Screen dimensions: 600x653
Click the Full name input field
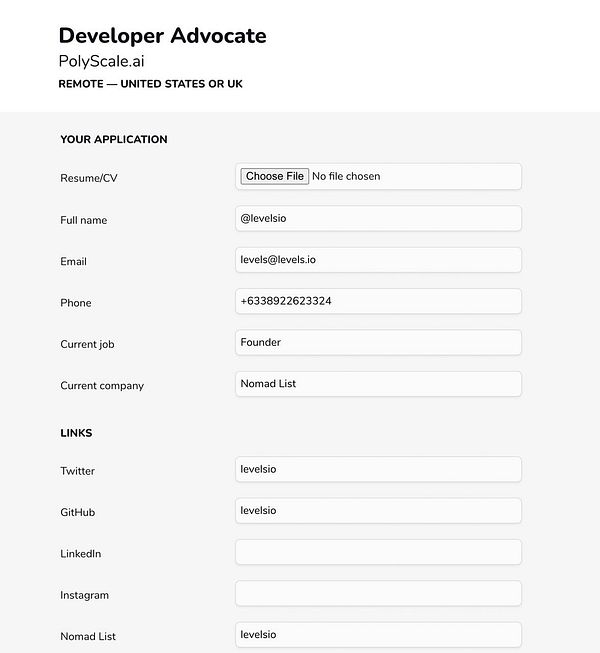378,218
